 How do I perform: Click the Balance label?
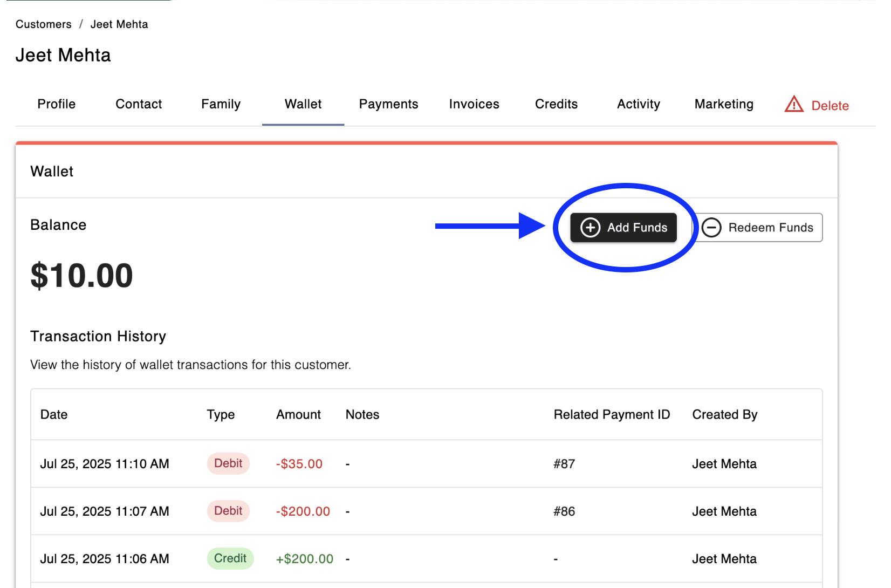tap(58, 225)
